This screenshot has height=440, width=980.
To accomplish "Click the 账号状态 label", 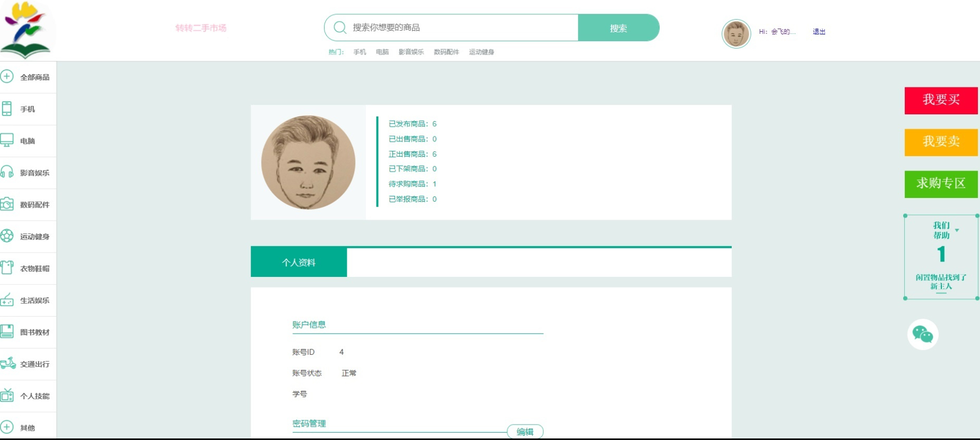I will pyautogui.click(x=307, y=373).
